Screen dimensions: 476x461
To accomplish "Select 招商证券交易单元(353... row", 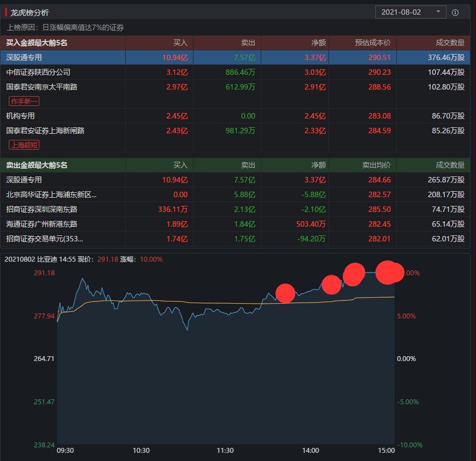I will (x=236, y=239).
